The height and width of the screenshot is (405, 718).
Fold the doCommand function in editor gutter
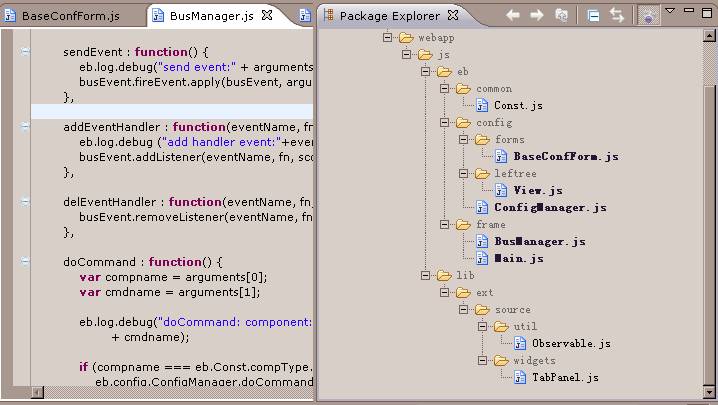coord(25,262)
